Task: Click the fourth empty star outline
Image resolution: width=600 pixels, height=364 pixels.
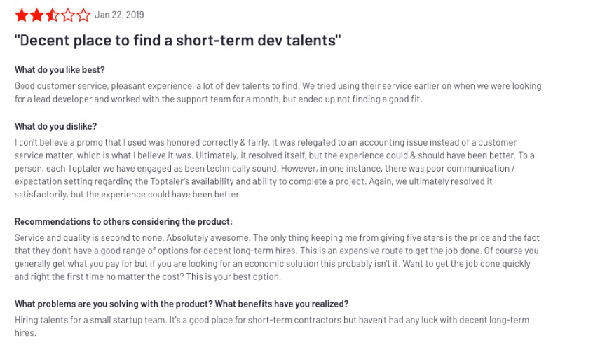Action: pos(68,15)
